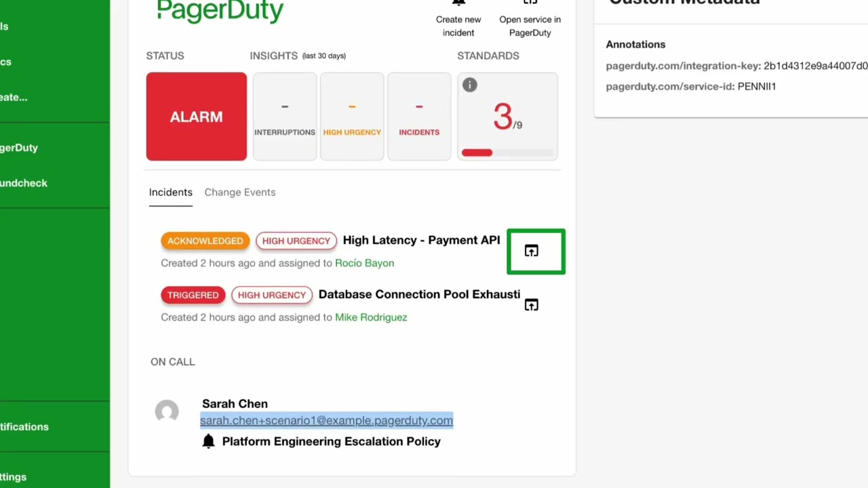Open the Notifications sidebar item

click(x=24, y=427)
